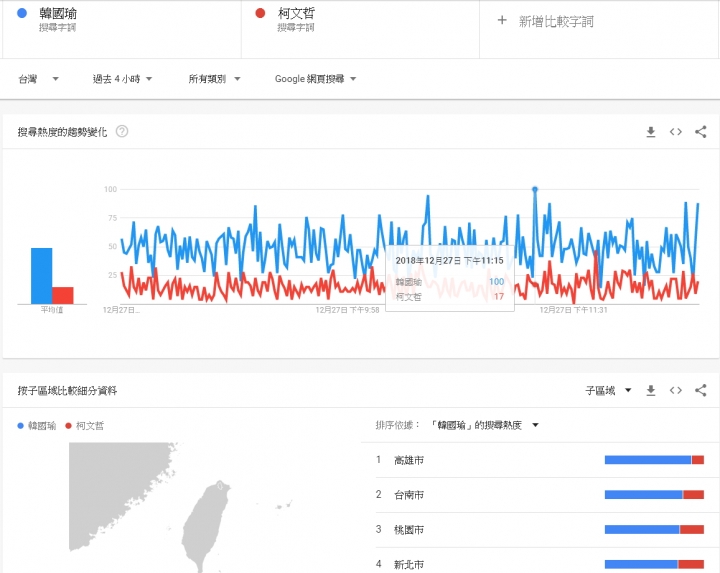Edit the 柯文哲 search term box
This screenshot has width=720, height=573.
click(x=360, y=29)
